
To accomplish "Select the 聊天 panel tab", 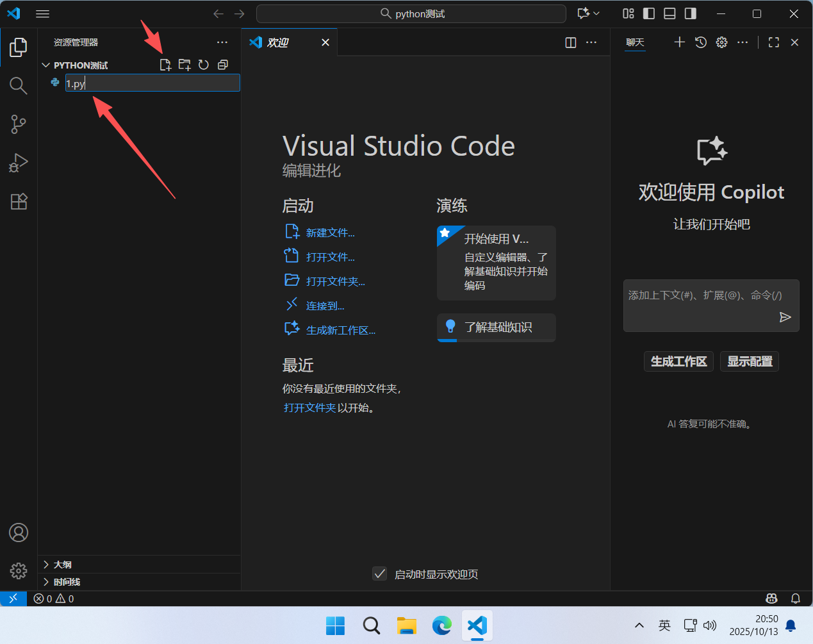I will point(635,42).
